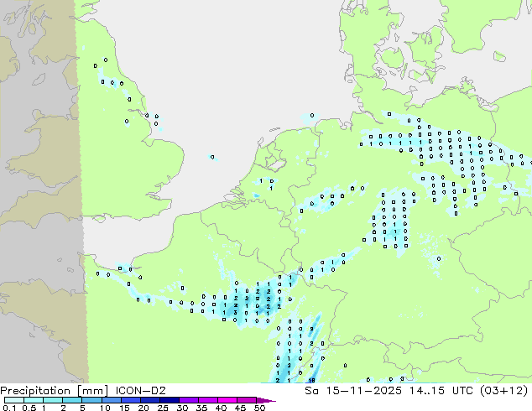This screenshot has width=532, height=411.
Task: Select the 5–10 mm legend color box
Action: pos(91,400)
